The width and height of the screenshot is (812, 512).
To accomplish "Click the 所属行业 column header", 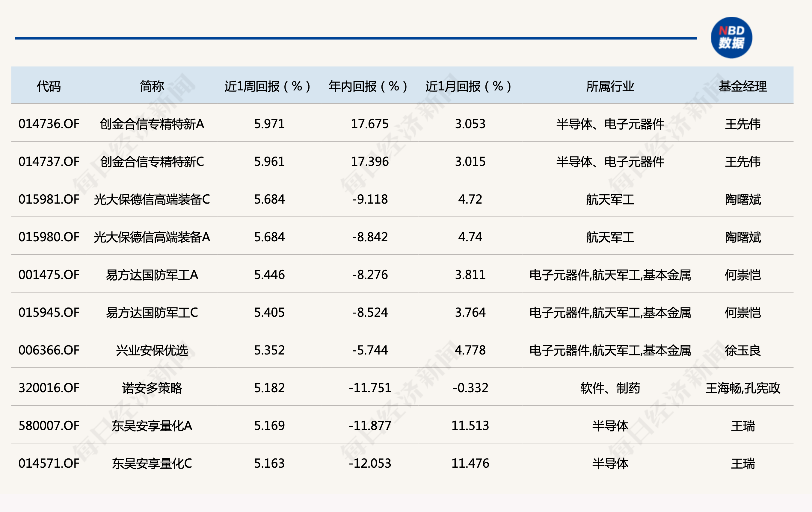I will (x=610, y=86).
